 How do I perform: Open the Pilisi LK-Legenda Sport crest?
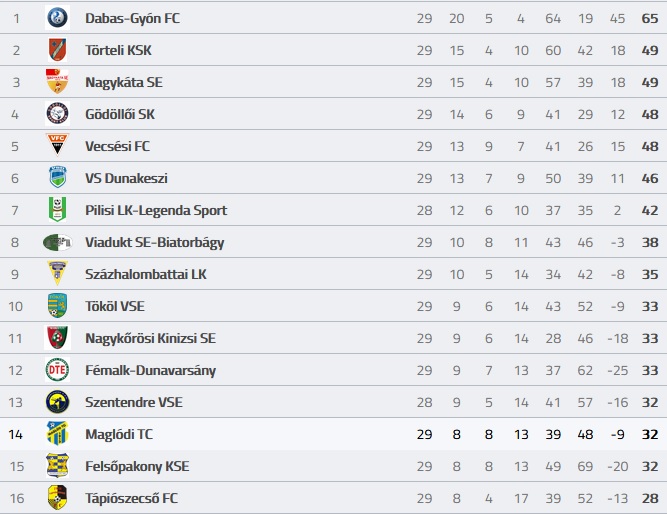[x=57, y=209]
